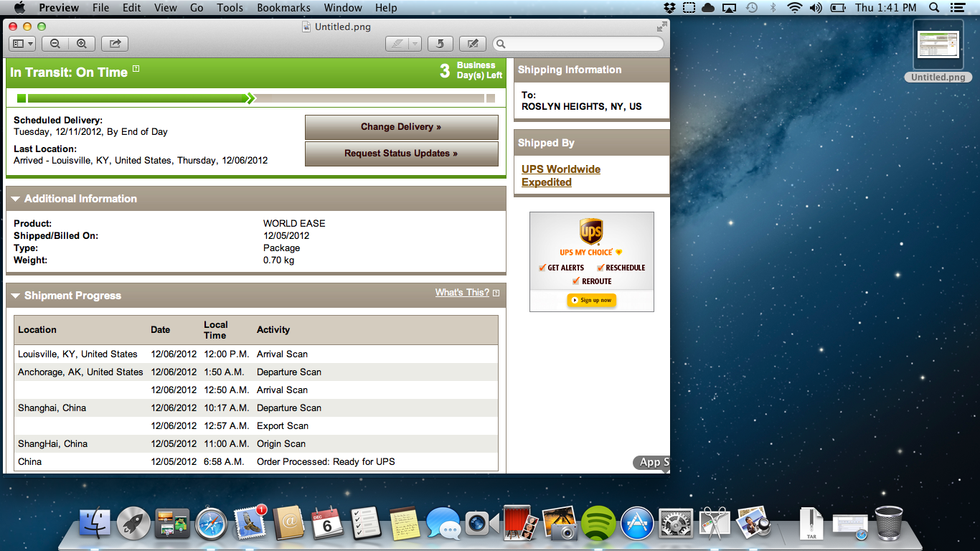Click the 0.70 kg weight value

[x=278, y=260]
